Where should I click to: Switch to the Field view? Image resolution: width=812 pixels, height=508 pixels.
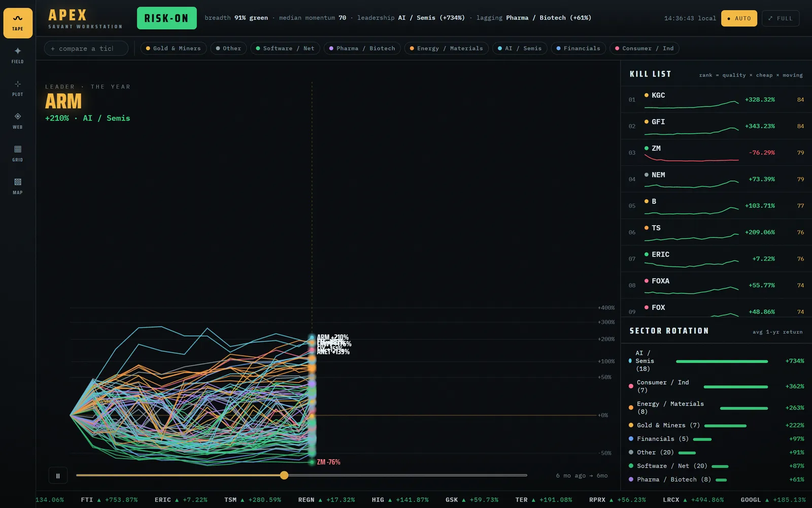pyautogui.click(x=18, y=55)
